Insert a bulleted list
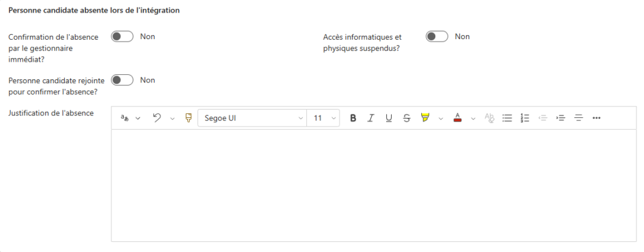Viewport: 644px width, 252px height. point(507,118)
